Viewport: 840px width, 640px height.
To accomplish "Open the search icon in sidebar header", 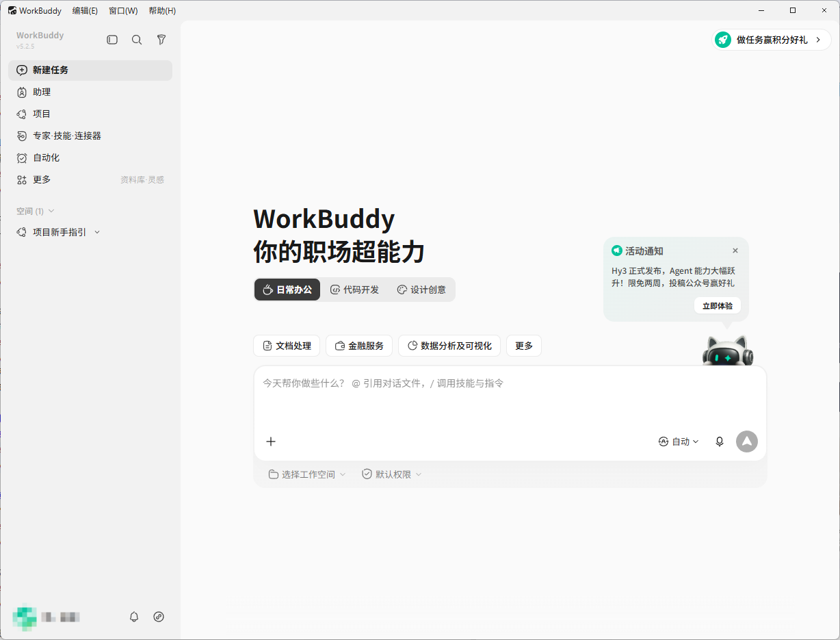I will (137, 40).
